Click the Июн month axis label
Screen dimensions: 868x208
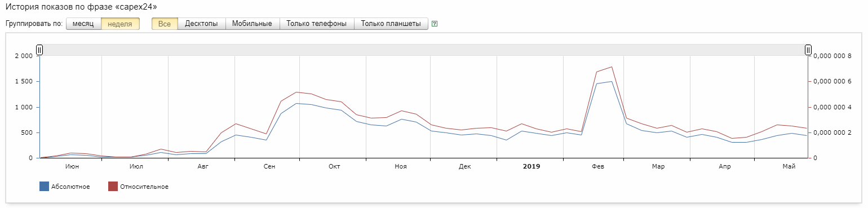[x=72, y=167]
